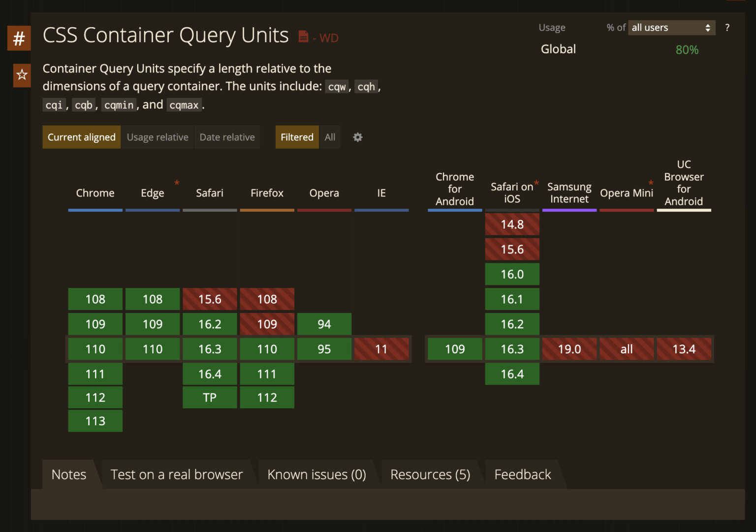This screenshot has height=532, width=756.
Task: Open the Known issues (0) tab
Action: click(x=316, y=474)
